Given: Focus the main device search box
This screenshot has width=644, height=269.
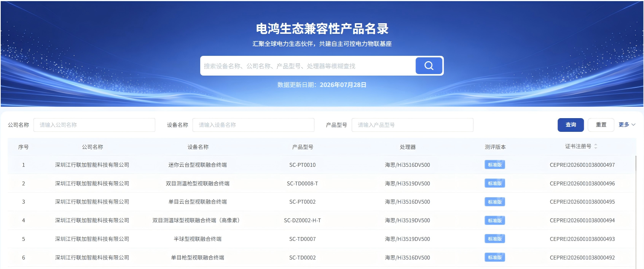Looking at the screenshot, I should [308, 66].
